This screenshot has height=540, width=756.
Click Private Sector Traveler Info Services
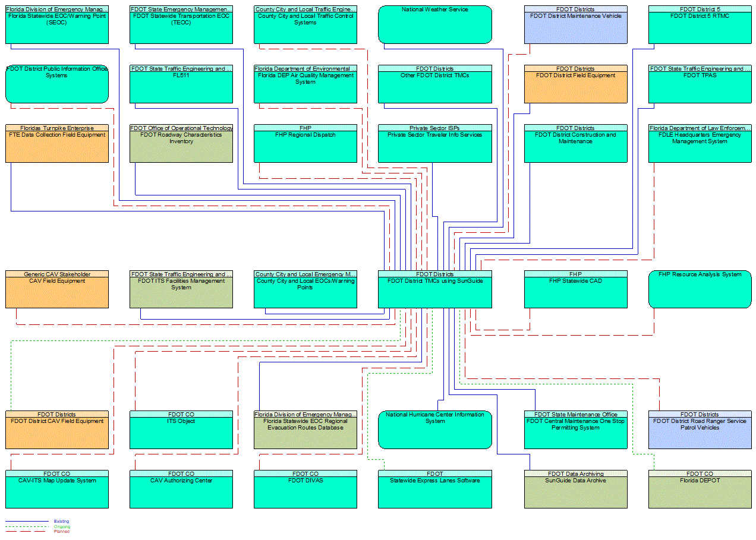click(435, 143)
